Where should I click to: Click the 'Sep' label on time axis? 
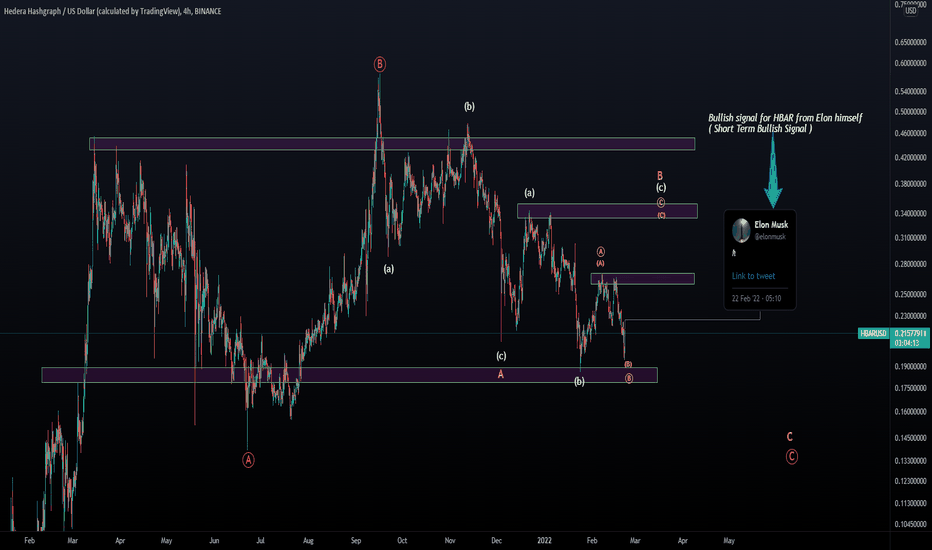point(355,541)
